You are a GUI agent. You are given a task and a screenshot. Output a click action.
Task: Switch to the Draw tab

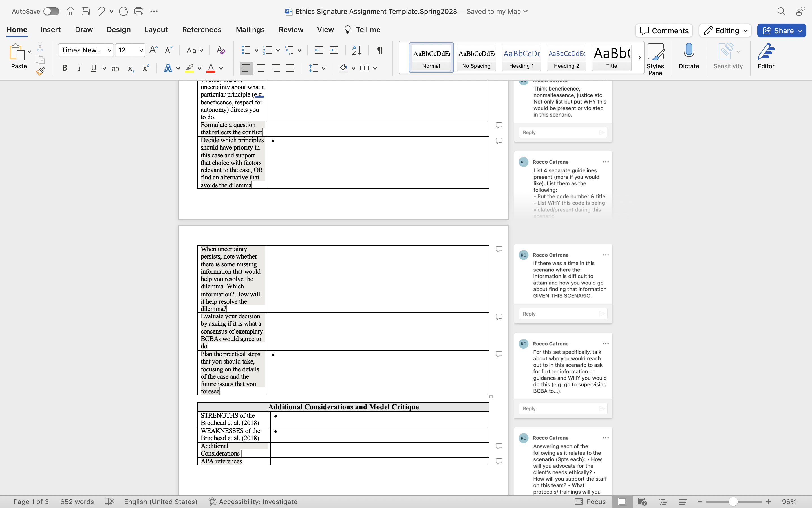[84, 30]
